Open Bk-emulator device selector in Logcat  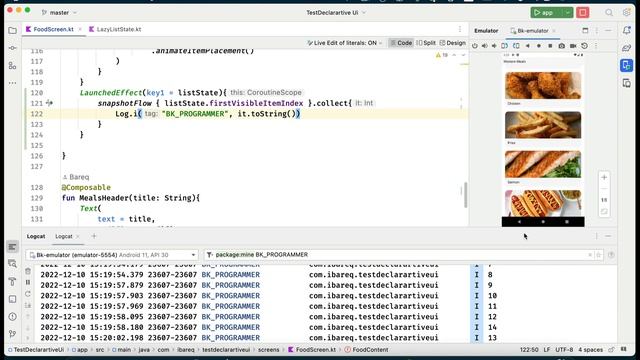tap(112, 255)
